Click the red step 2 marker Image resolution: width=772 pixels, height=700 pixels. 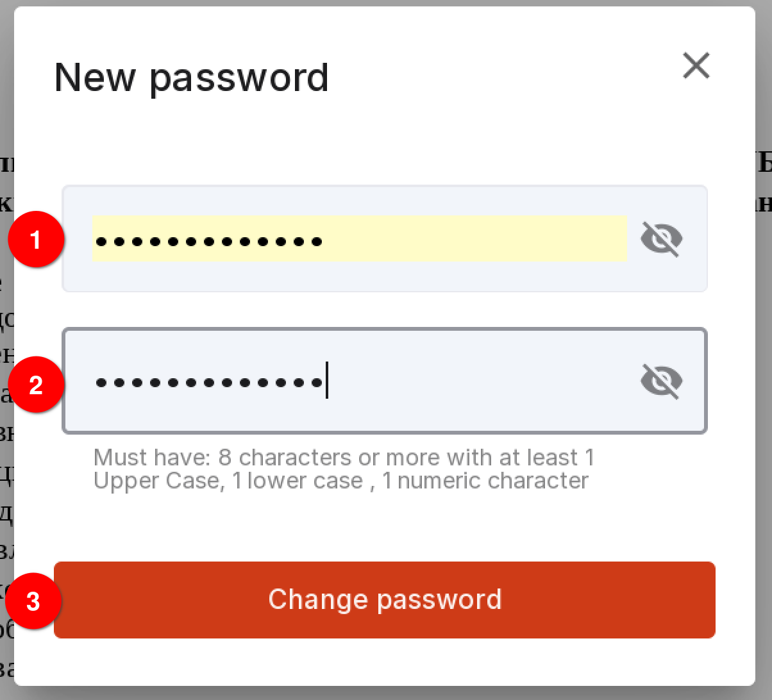point(36,385)
